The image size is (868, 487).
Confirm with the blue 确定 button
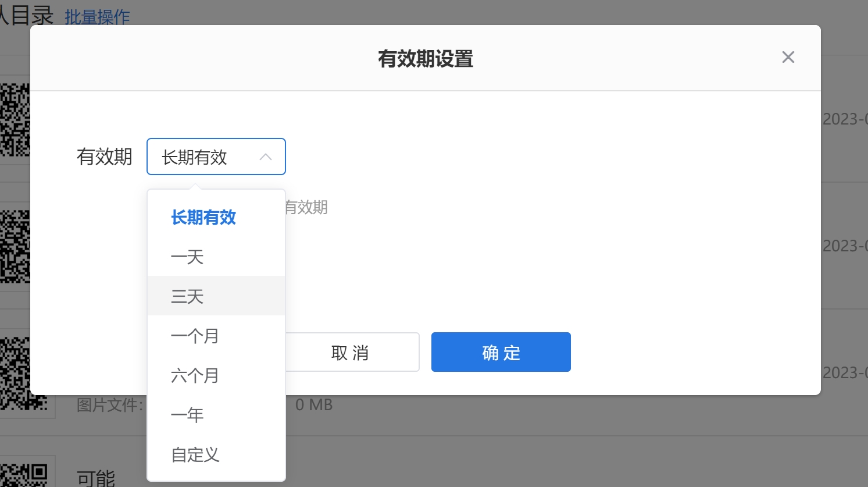click(x=501, y=352)
